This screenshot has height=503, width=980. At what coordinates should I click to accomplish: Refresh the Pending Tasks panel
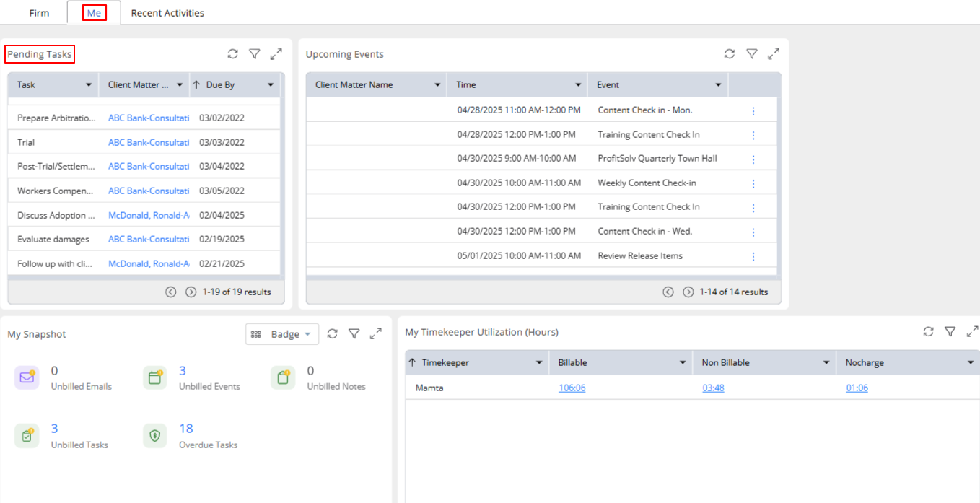pos(232,54)
